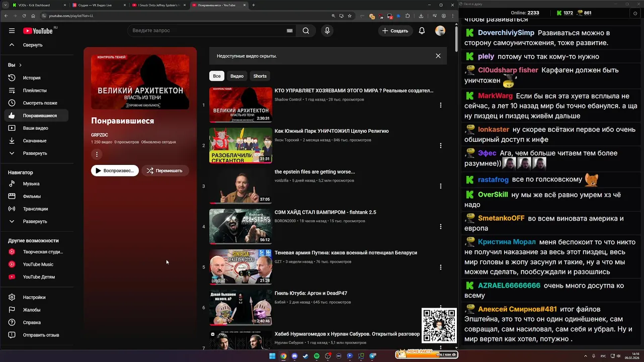The image size is (644, 362).
Task: Select the Shorts filter chip
Action: pos(260,76)
